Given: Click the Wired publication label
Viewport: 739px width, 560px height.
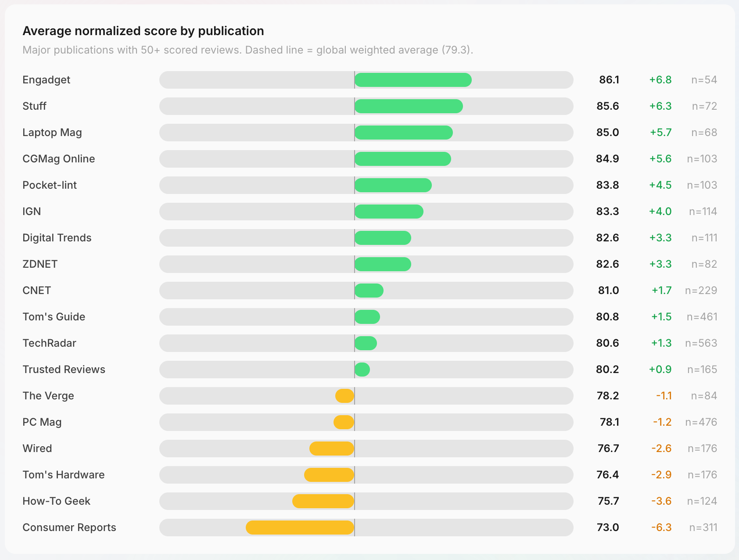Looking at the screenshot, I should click(x=37, y=449).
